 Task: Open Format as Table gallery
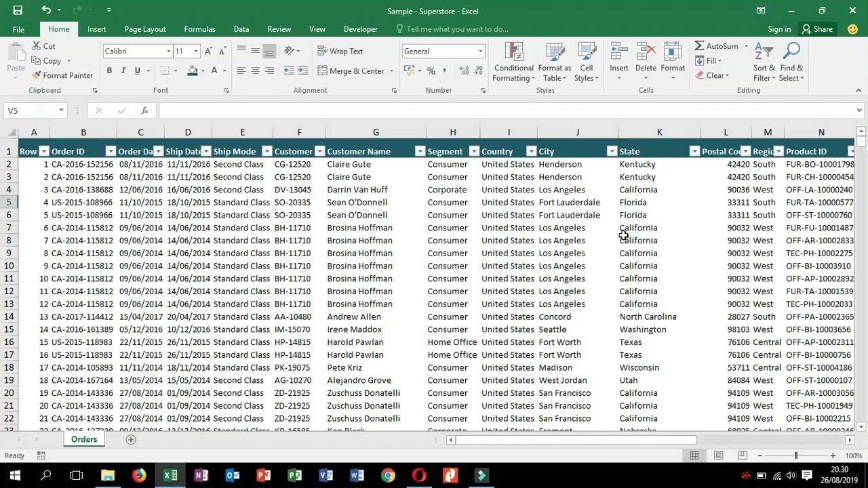pos(555,62)
